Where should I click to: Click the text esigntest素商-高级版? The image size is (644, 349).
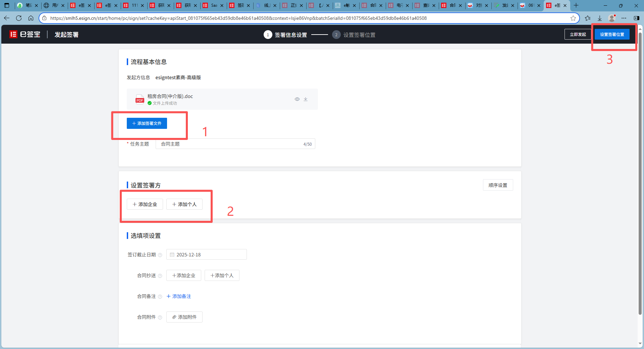(178, 78)
